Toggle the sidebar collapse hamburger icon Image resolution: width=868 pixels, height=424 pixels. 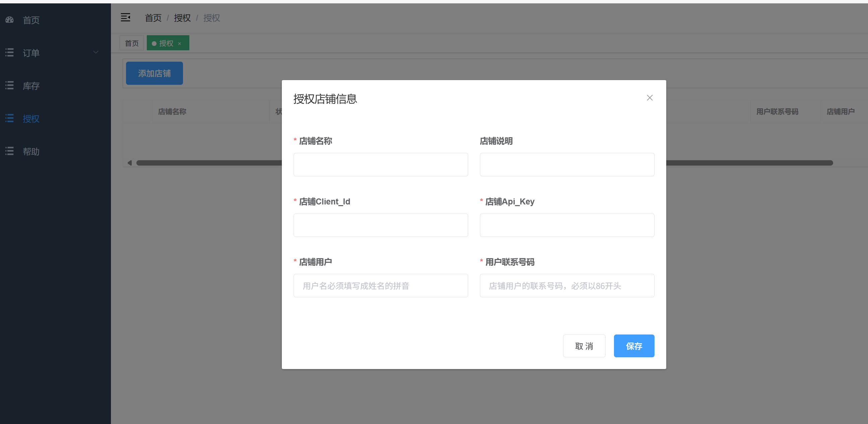(125, 17)
